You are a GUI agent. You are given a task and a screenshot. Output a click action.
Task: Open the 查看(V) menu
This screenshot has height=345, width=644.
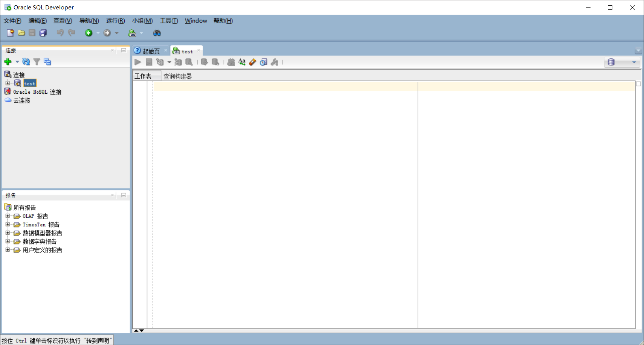pos(63,21)
